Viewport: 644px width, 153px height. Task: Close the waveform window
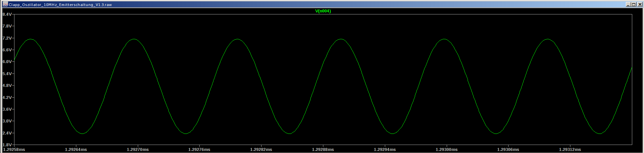pos(639,4)
